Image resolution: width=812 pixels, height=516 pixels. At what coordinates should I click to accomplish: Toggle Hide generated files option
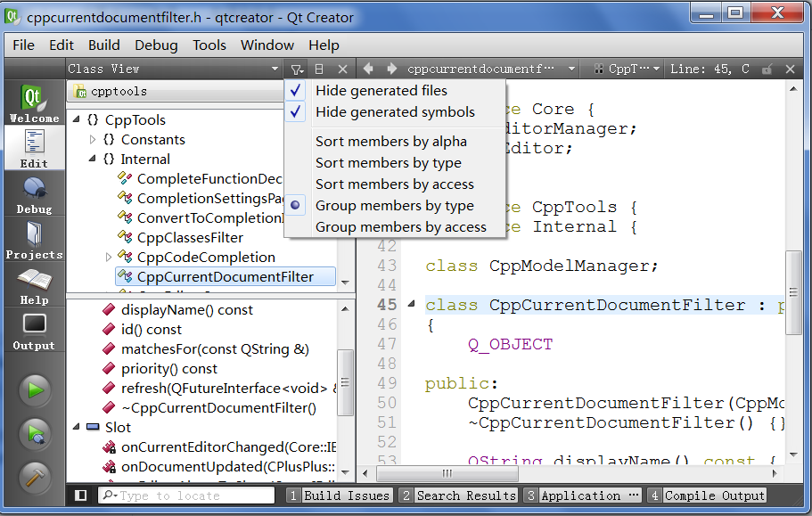[395, 91]
